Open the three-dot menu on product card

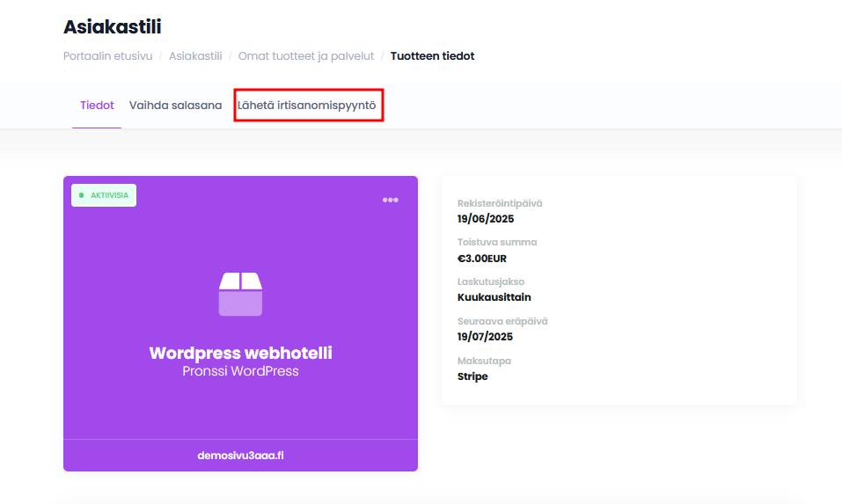pyautogui.click(x=390, y=200)
